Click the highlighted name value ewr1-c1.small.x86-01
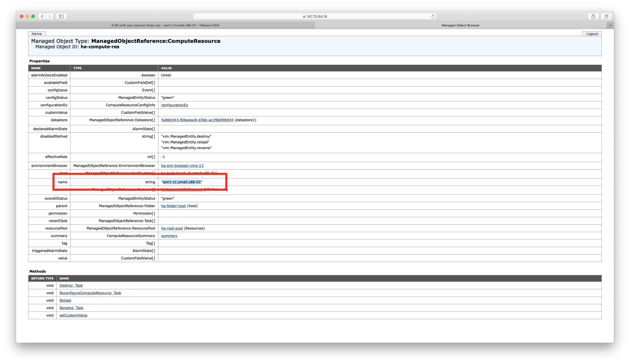This screenshot has width=630, height=364. [182, 182]
